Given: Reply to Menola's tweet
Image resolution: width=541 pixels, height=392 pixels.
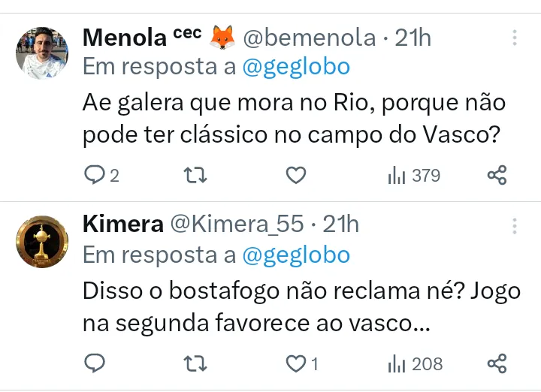Looking at the screenshot, I should tap(95, 176).
